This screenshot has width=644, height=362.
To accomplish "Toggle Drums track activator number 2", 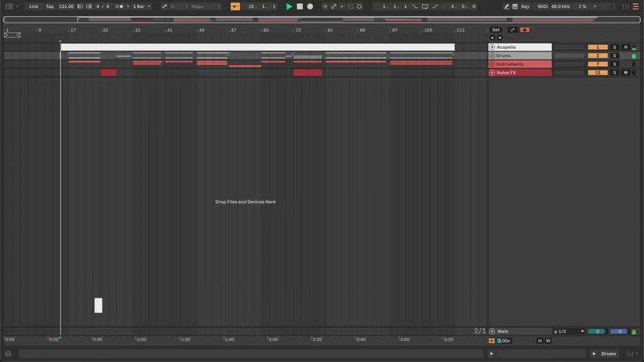I will 597,56.
